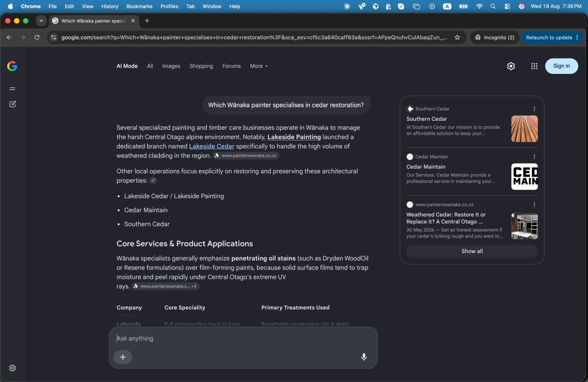Open the Incognito (2) profile menu

(x=495, y=37)
